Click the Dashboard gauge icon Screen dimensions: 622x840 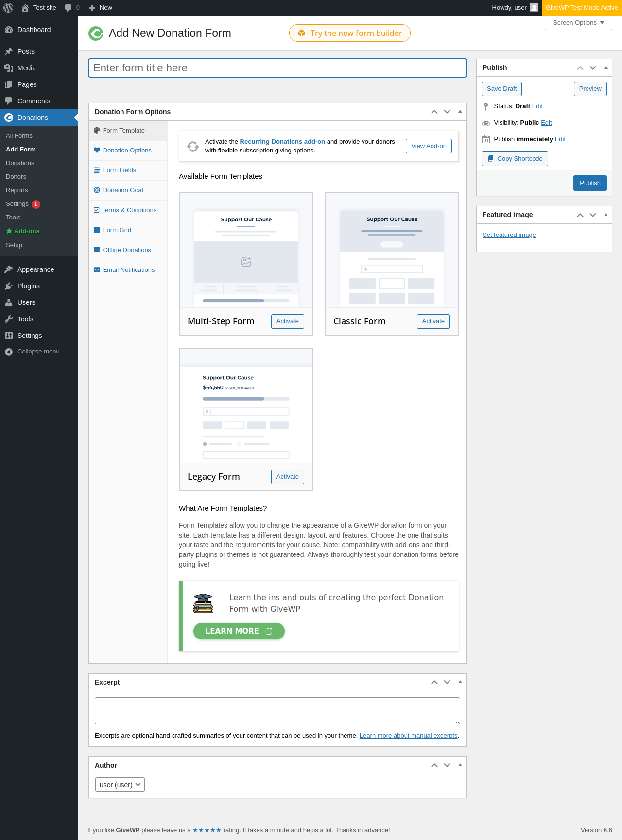[x=9, y=30]
